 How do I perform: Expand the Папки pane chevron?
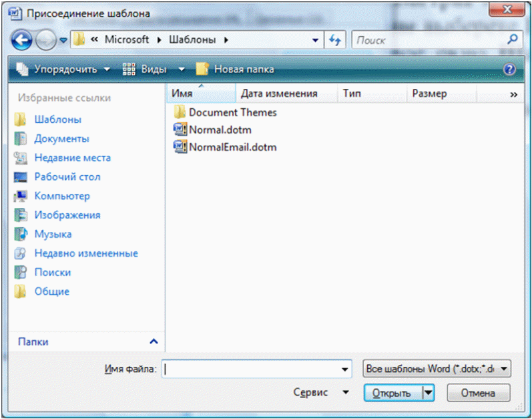(154, 341)
